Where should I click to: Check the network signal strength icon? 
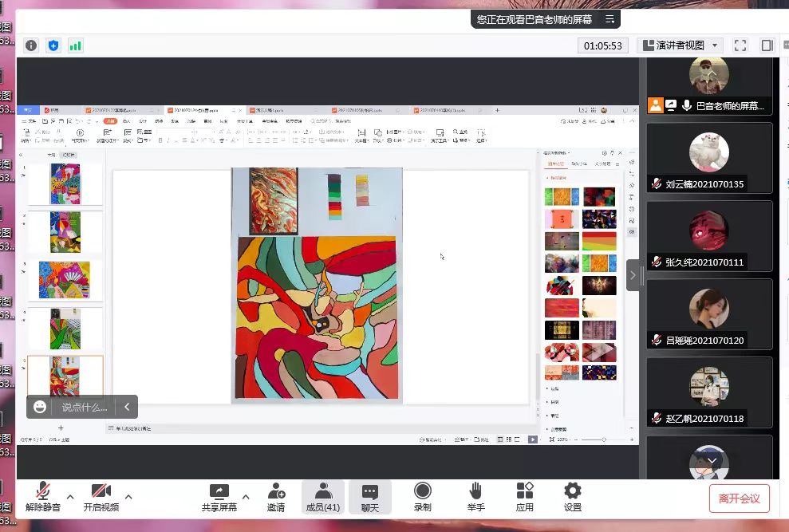76,45
